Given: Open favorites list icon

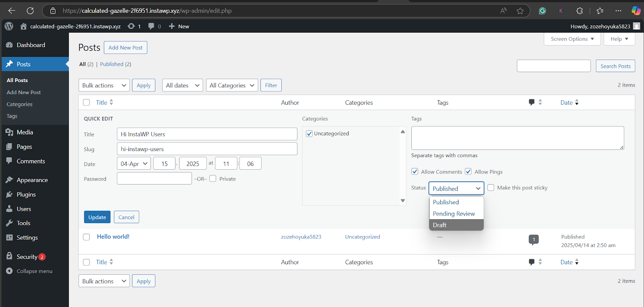Looking at the screenshot, I should [x=600, y=11].
